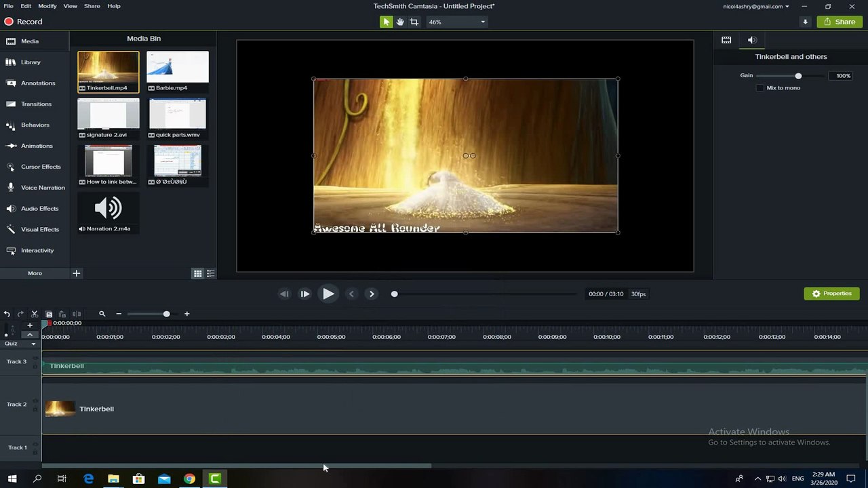This screenshot has width=868, height=488.
Task: Open the Edit menu
Action: (26, 6)
